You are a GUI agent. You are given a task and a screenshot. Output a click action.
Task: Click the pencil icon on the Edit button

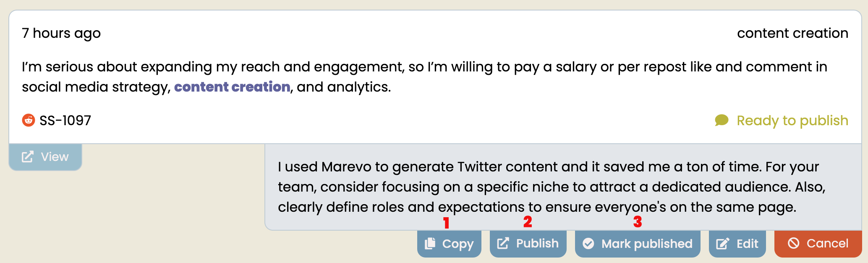click(x=723, y=243)
